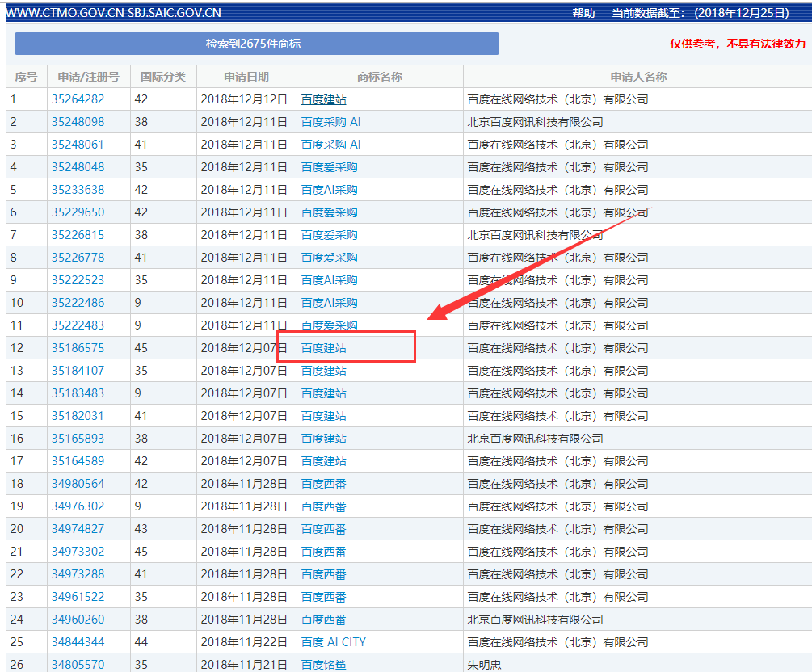
Task: Open registration number 35186575
Action: (x=78, y=348)
